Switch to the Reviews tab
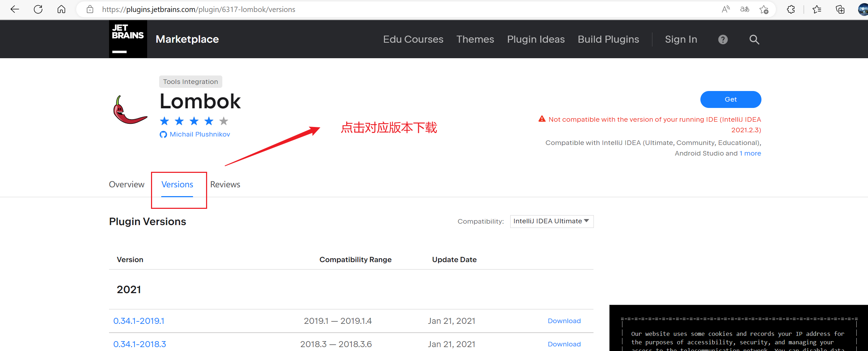This screenshot has height=351, width=868. coord(225,184)
